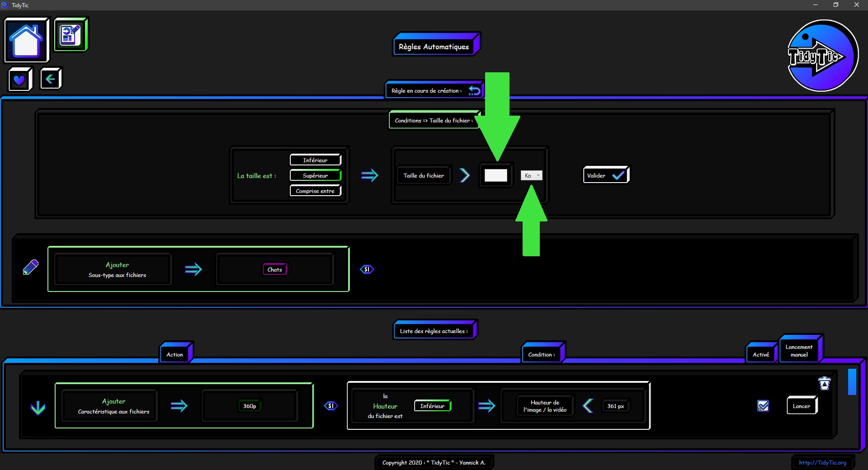Select the Inférieur size option

pyautogui.click(x=315, y=160)
